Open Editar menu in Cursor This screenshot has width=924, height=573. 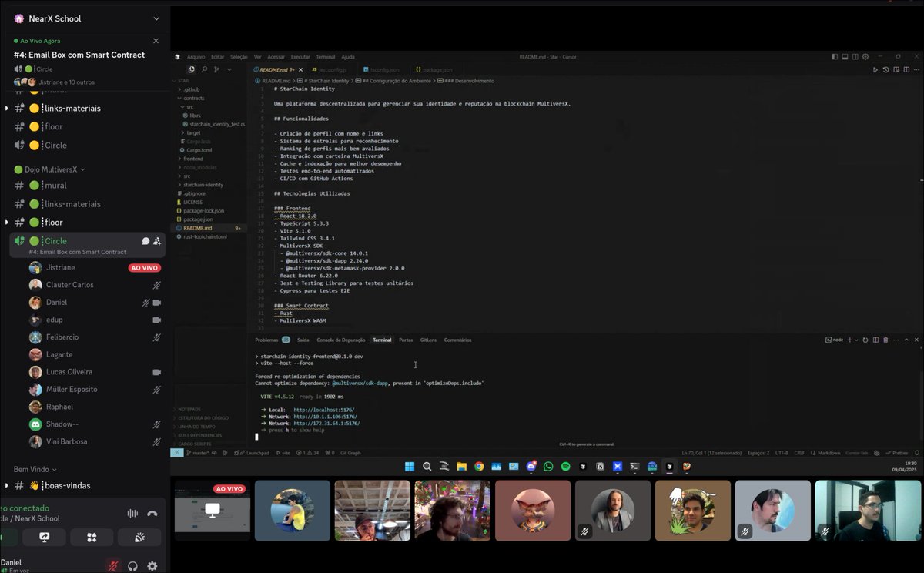coord(218,57)
